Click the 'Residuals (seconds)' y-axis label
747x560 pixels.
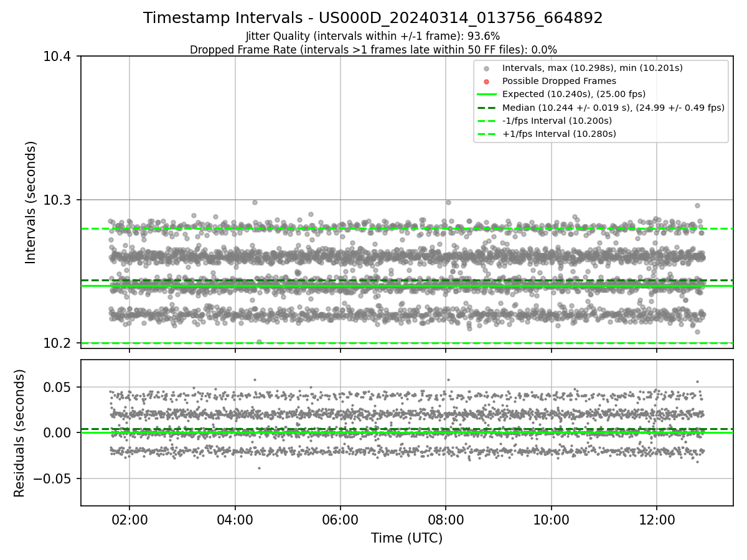[19, 433]
